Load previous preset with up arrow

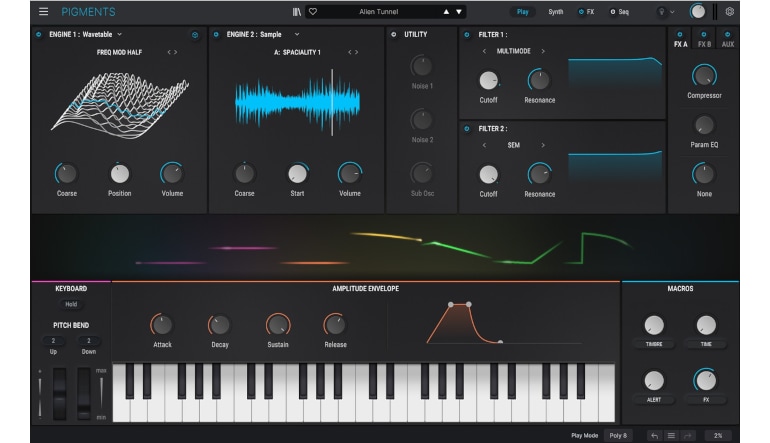(x=446, y=12)
